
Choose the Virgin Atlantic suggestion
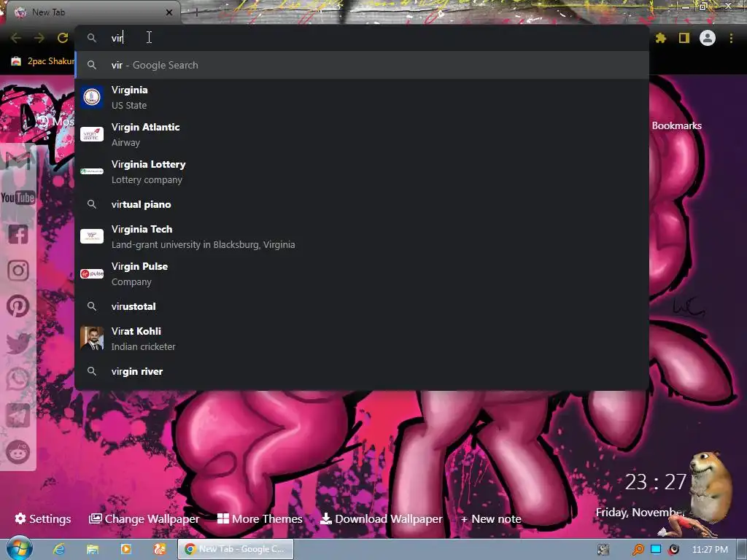(x=362, y=134)
